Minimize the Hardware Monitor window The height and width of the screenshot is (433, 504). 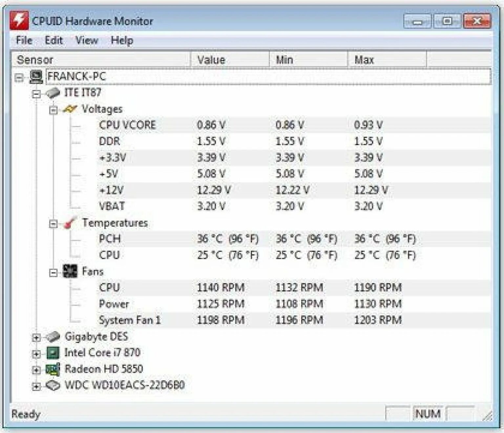pyautogui.click(x=417, y=21)
